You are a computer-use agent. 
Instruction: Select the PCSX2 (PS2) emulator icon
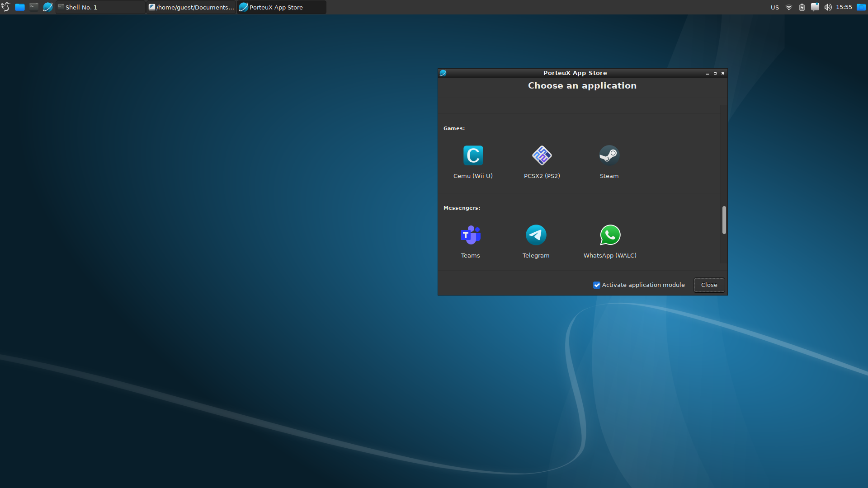pos(542,155)
